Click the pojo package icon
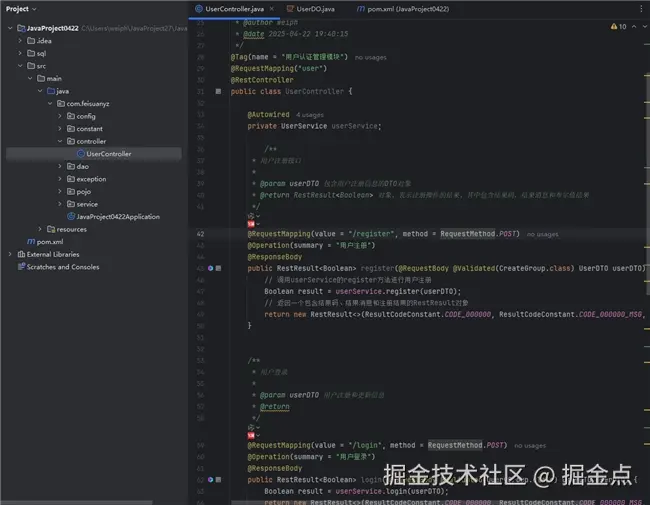 [x=71, y=191]
